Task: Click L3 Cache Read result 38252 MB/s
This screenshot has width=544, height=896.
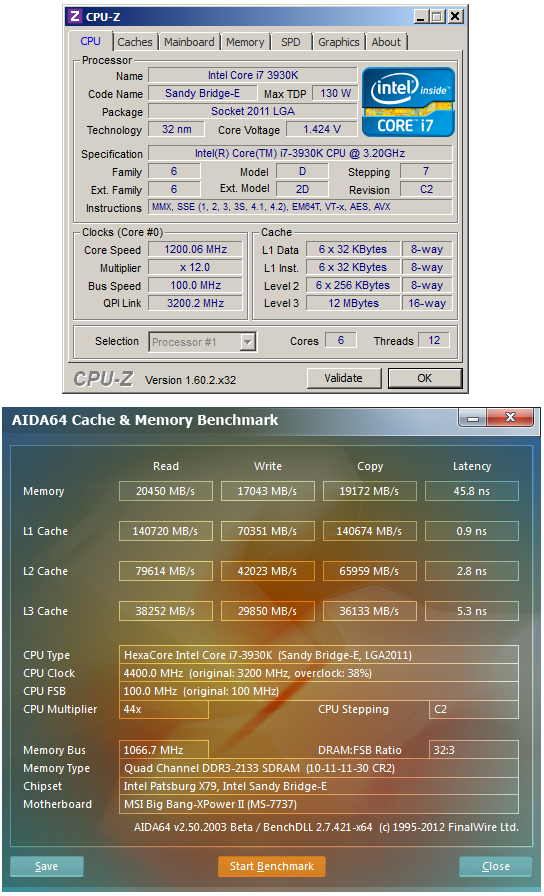Action: pyautogui.click(x=166, y=611)
